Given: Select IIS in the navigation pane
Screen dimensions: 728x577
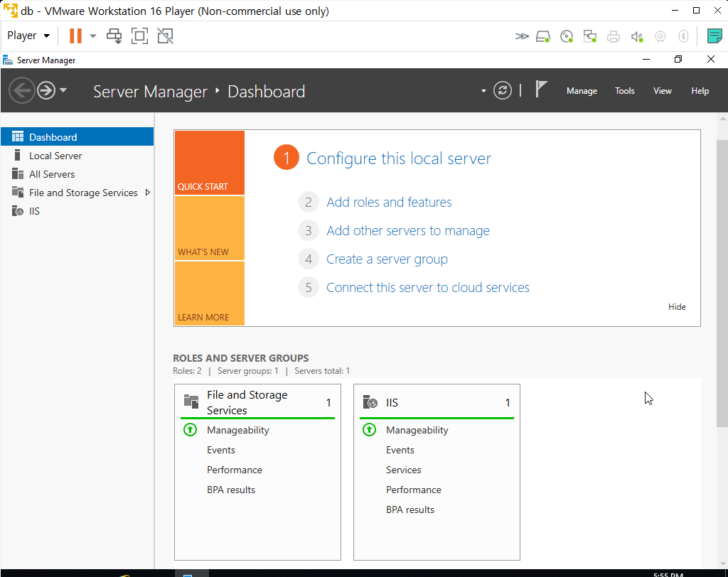Looking at the screenshot, I should [77, 211].
